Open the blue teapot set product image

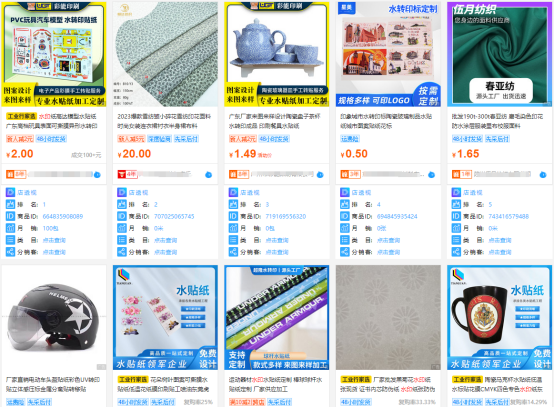277,54
